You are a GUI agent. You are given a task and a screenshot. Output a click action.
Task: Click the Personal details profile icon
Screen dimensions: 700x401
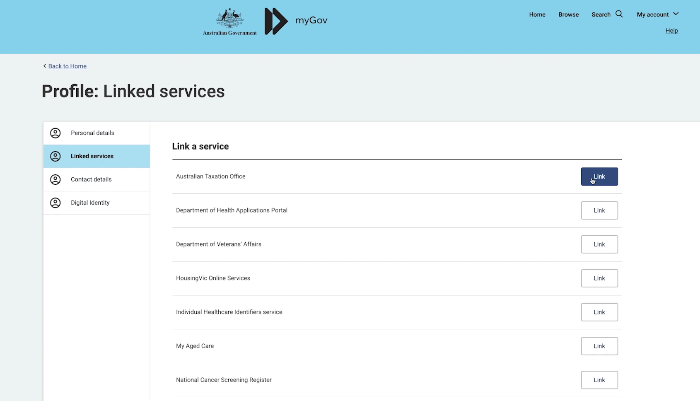click(x=55, y=133)
